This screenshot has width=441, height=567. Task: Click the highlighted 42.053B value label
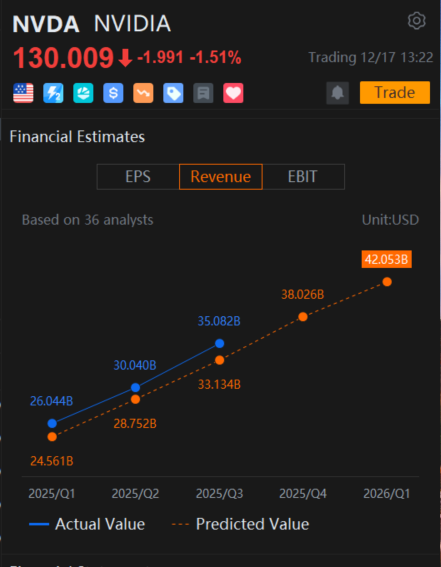386,259
